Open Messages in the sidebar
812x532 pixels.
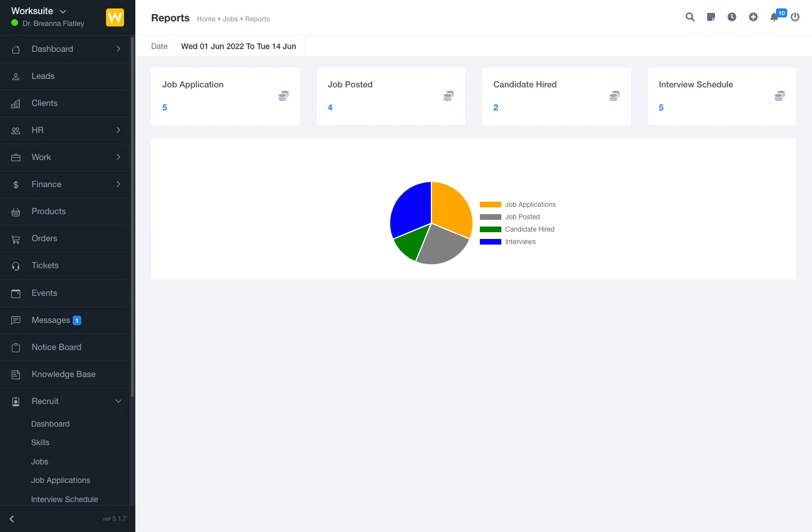(x=51, y=320)
